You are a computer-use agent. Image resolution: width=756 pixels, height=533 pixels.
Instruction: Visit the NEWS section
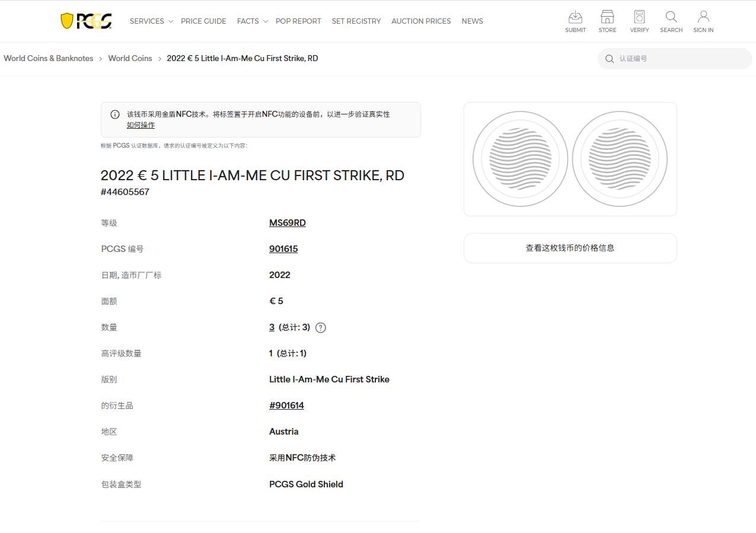[x=472, y=21]
